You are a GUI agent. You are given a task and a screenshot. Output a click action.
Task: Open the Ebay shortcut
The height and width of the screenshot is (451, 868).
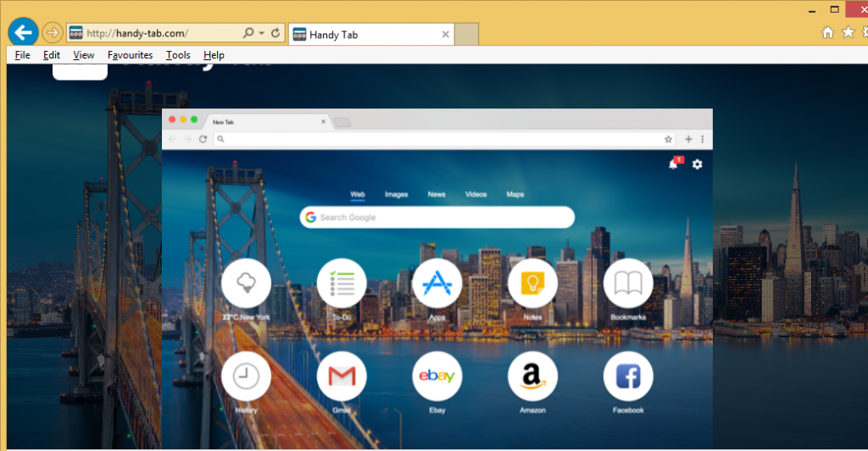coord(437,376)
